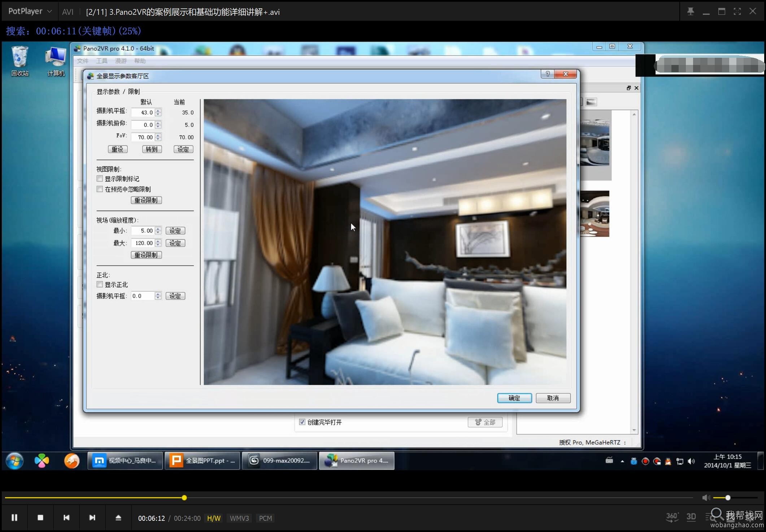Click orange browser icon on taskbar

[71, 461]
